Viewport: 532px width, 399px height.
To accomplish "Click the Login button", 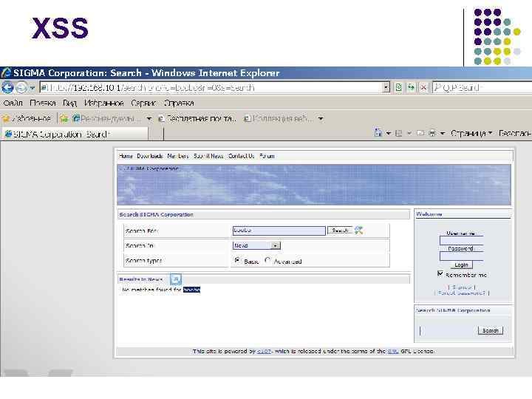I will click(x=461, y=265).
